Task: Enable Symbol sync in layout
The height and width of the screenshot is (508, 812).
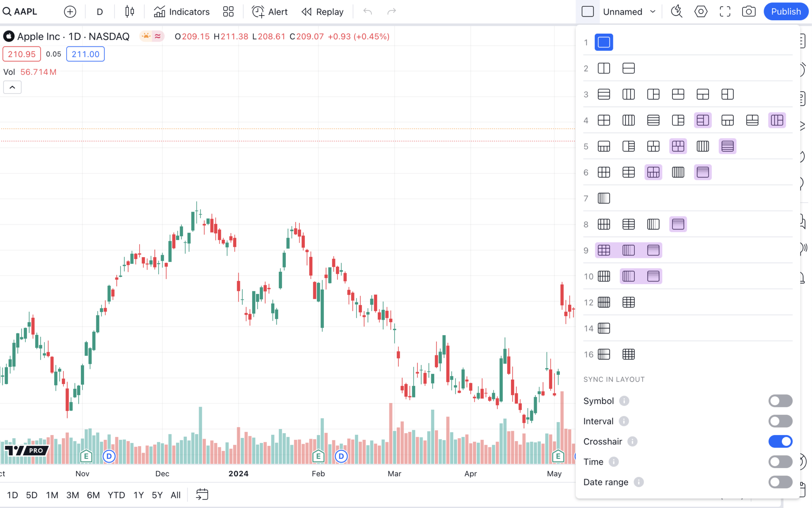Action: pos(780,401)
